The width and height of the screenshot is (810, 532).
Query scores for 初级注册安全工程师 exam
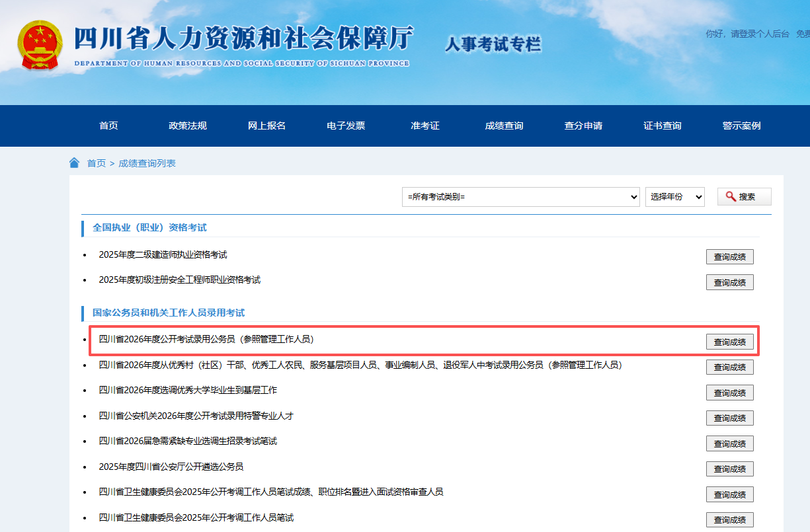click(729, 282)
